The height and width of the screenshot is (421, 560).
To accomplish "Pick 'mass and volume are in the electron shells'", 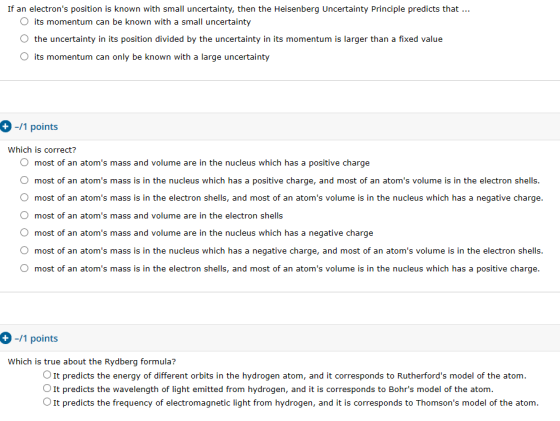I will click(24, 215).
